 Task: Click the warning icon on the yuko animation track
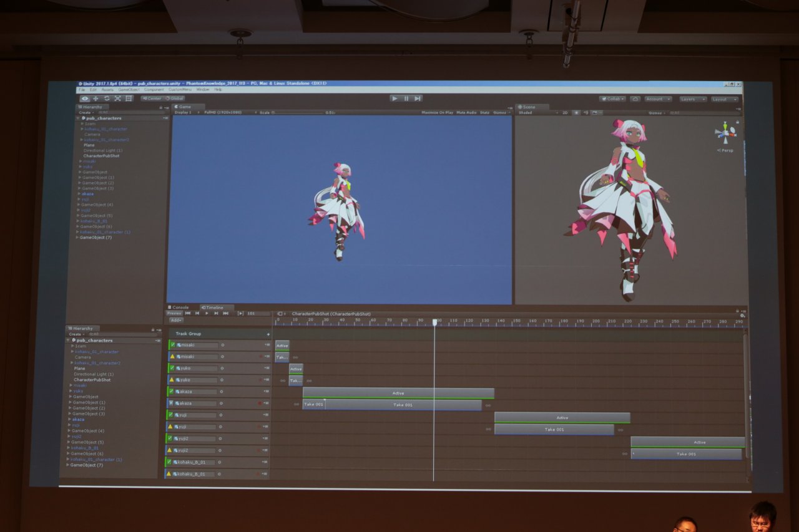172,380
